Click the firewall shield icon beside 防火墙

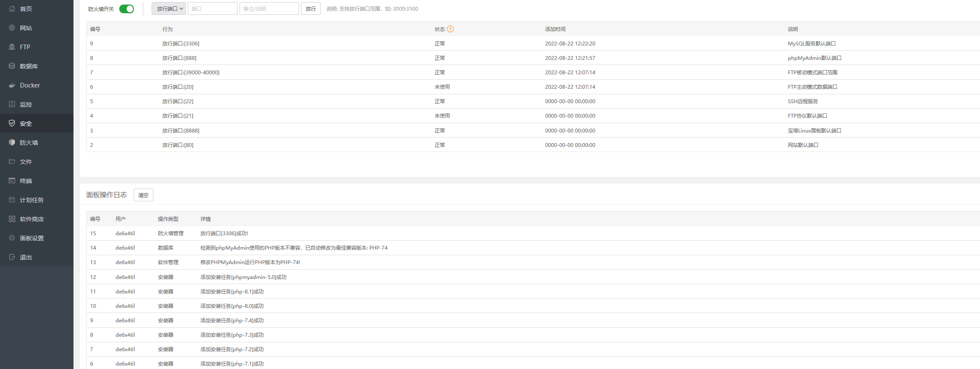(12, 142)
